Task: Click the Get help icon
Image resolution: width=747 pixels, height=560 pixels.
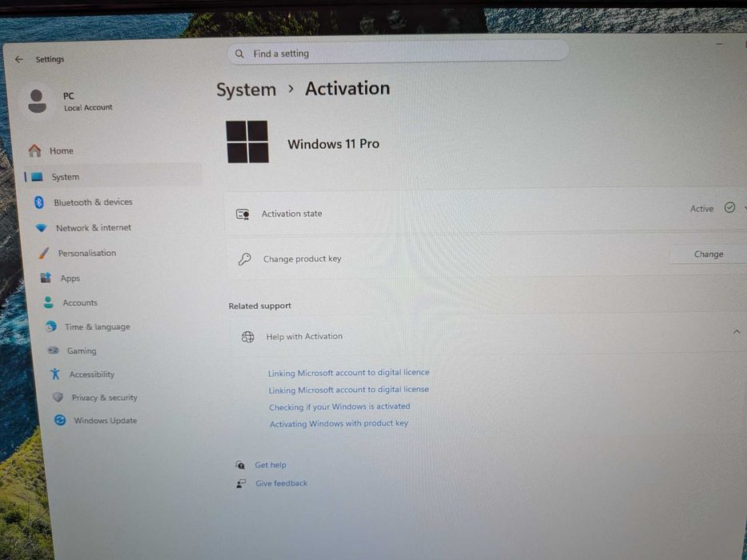Action: point(240,465)
